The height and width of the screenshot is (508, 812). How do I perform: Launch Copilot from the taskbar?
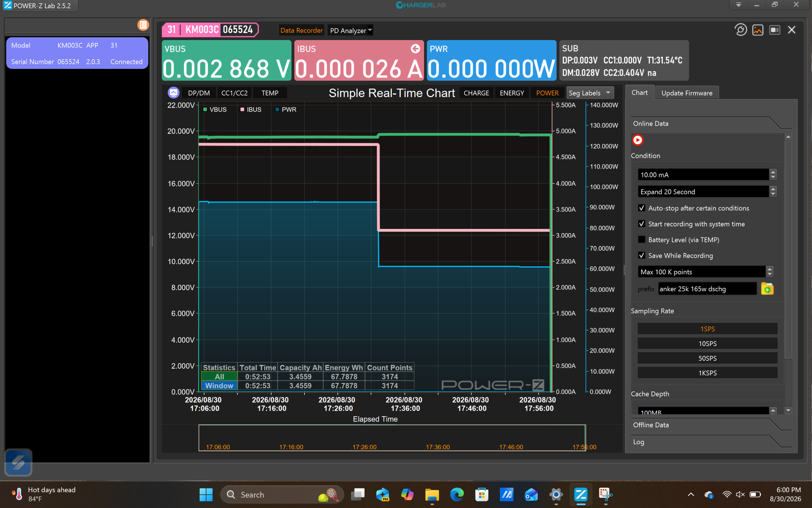(407, 494)
